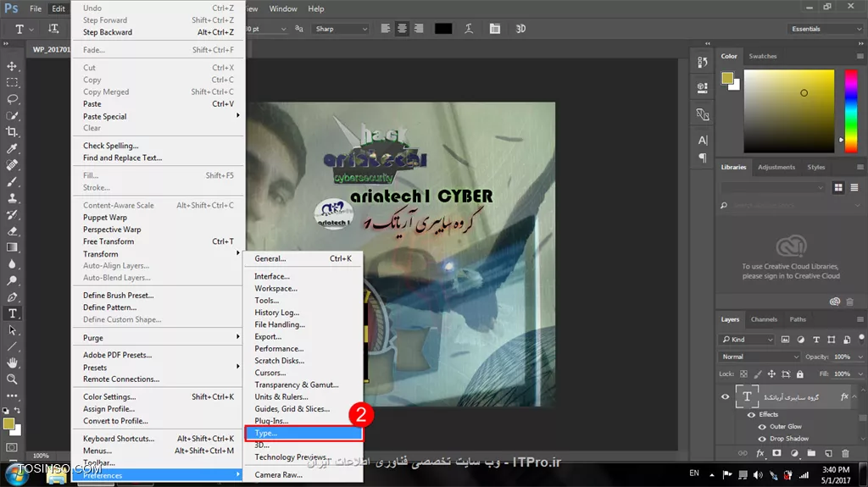868x487 pixels.
Task: Switch to the Swatches tab
Action: [762, 56]
